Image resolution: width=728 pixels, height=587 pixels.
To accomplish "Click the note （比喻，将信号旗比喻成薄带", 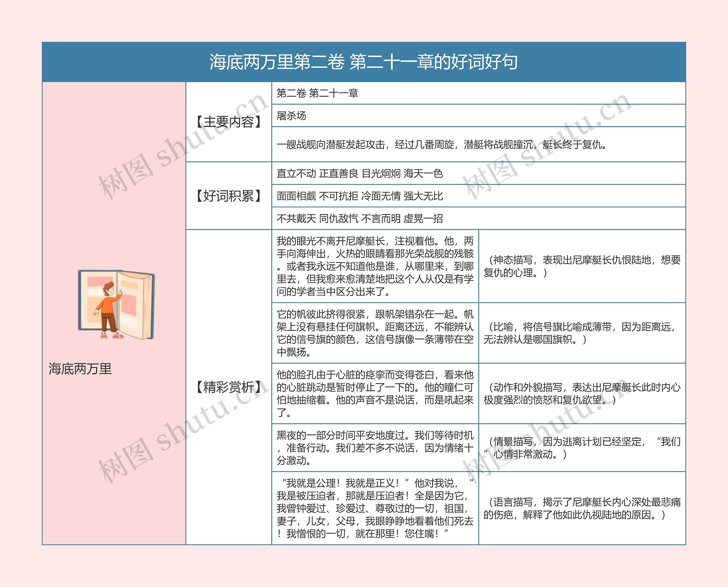I will point(582,333).
